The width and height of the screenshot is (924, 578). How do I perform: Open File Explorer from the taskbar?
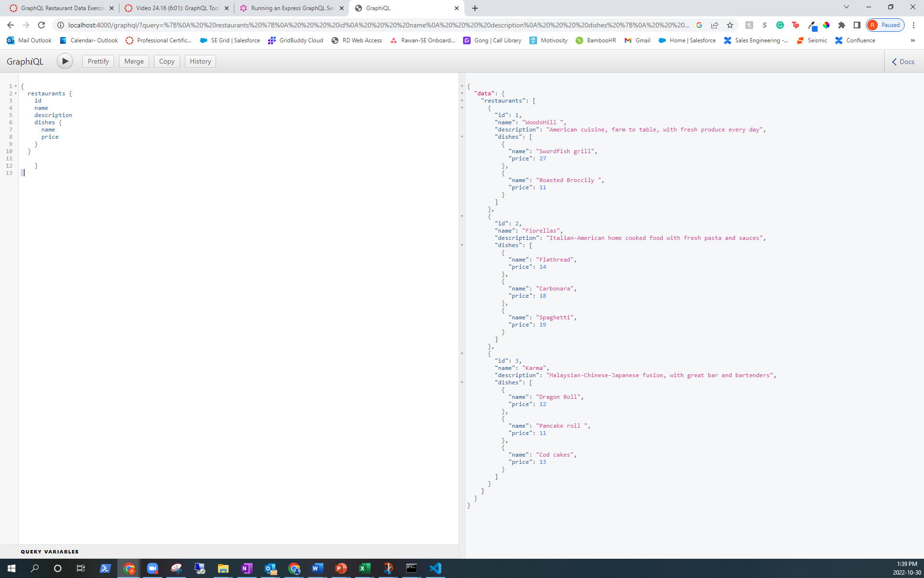pyautogui.click(x=223, y=568)
